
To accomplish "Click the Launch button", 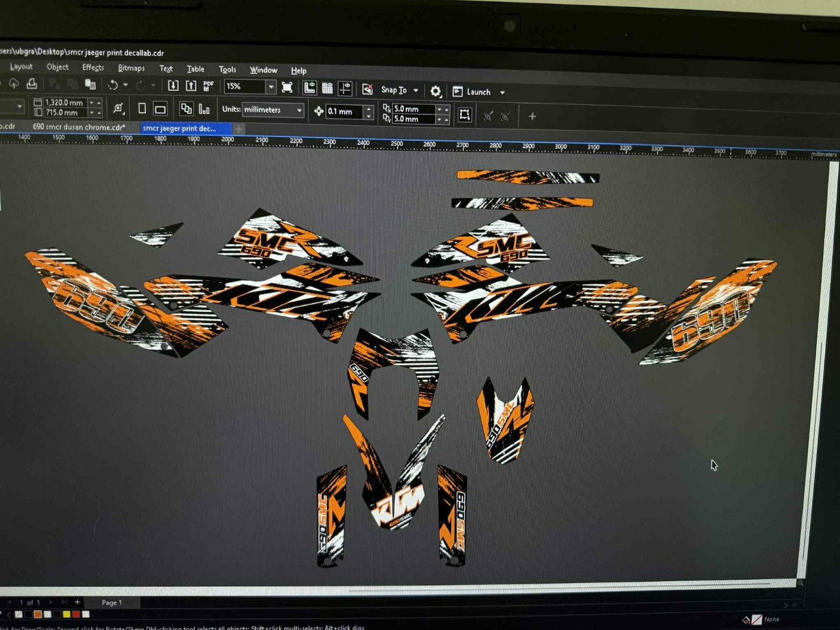I will (472, 92).
